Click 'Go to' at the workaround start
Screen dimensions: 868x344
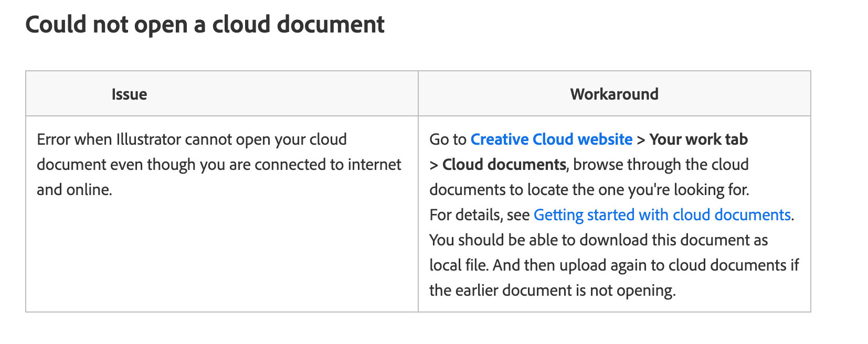(x=448, y=139)
